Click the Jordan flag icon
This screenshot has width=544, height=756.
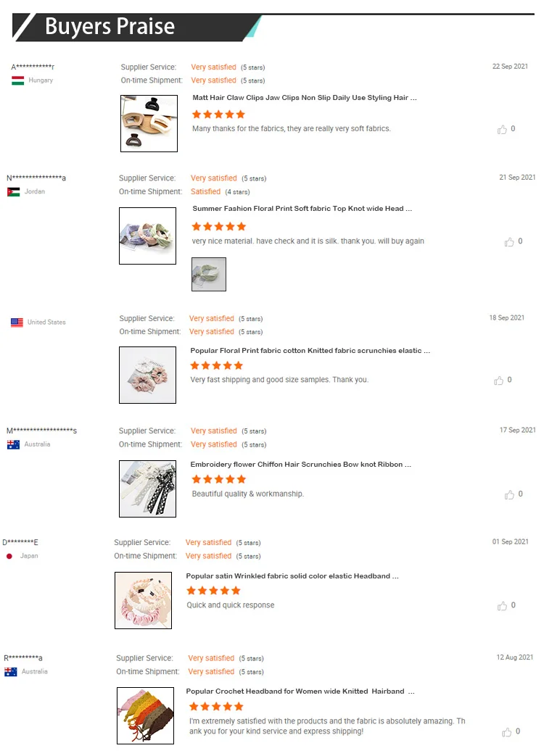[x=14, y=192]
